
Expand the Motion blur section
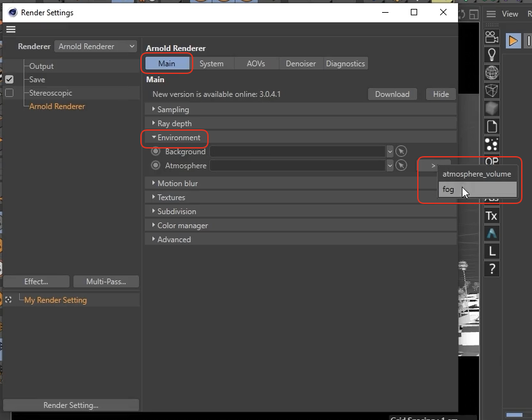point(300,184)
